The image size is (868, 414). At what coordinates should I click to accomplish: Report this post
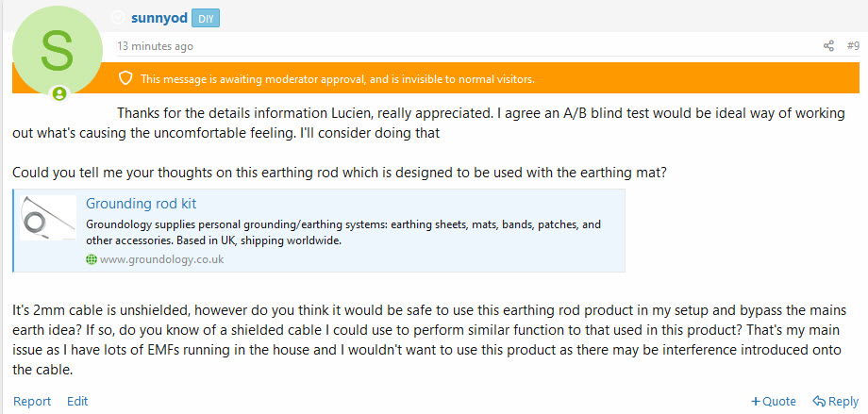click(32, 402)
